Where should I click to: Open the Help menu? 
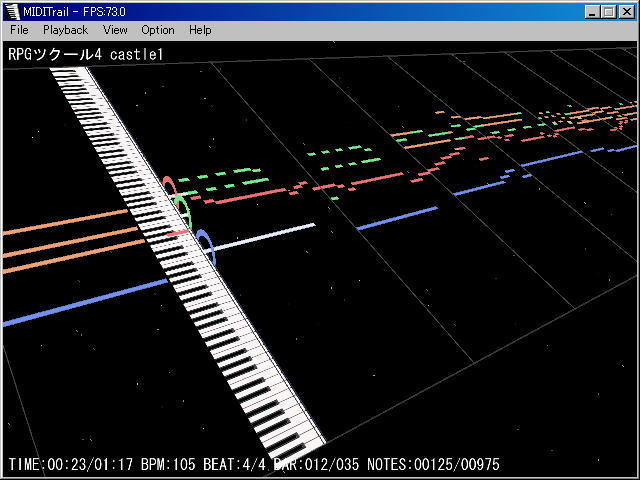point(200,30)
